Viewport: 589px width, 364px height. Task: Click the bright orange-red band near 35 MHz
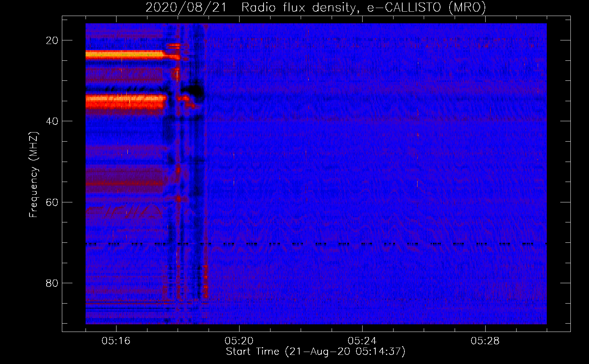126,101
